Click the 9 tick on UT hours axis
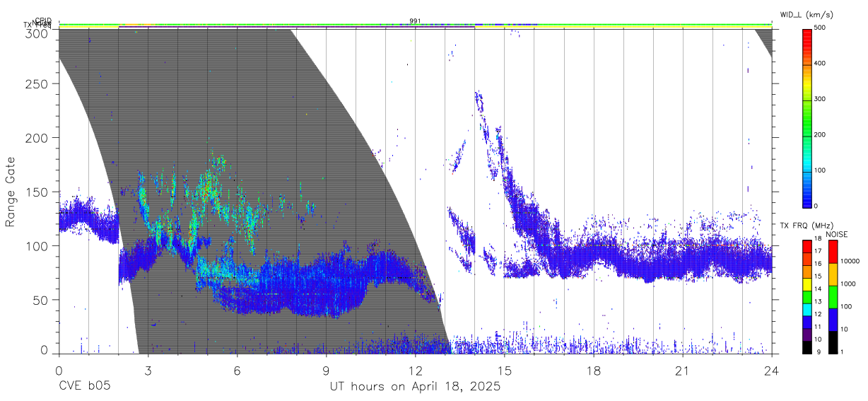This screenshot has width=868, height=401. click(326, 371)
